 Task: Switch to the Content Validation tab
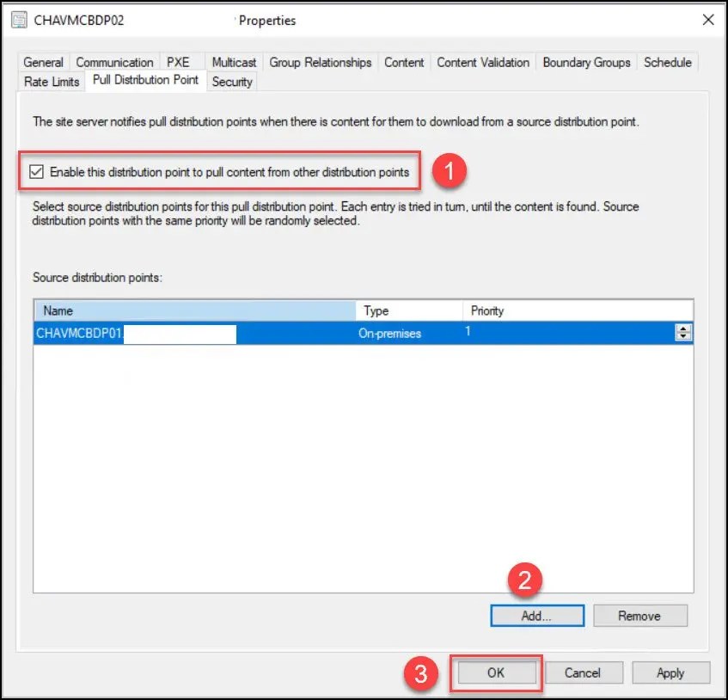(482, 62)
